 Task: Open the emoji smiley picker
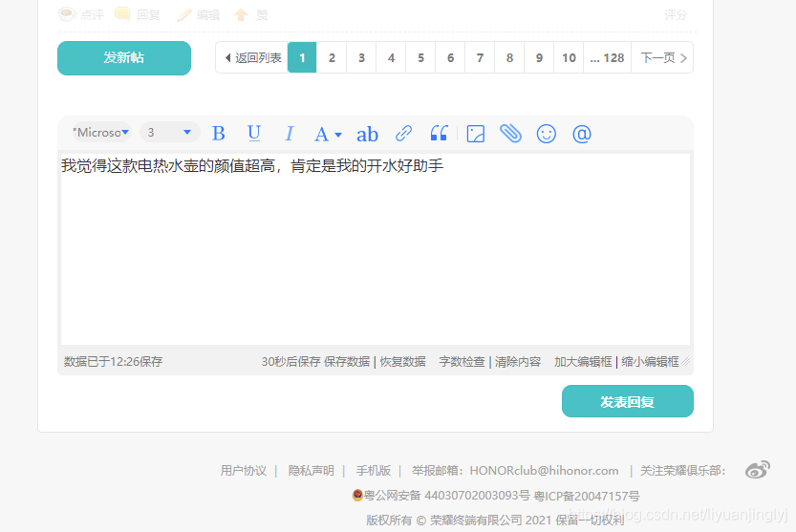(x=547, y=134)
